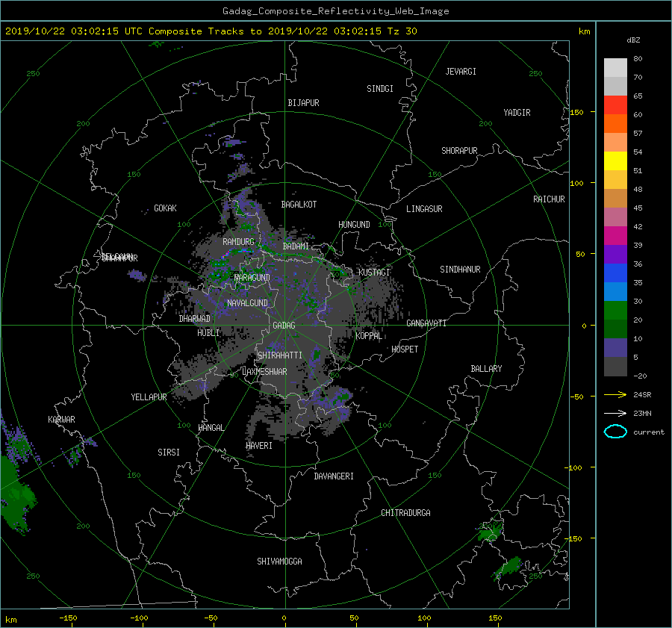Pick the magenta 39-42 dBZ swatch
Screen dimensions: 672x628
pos(615,235)
